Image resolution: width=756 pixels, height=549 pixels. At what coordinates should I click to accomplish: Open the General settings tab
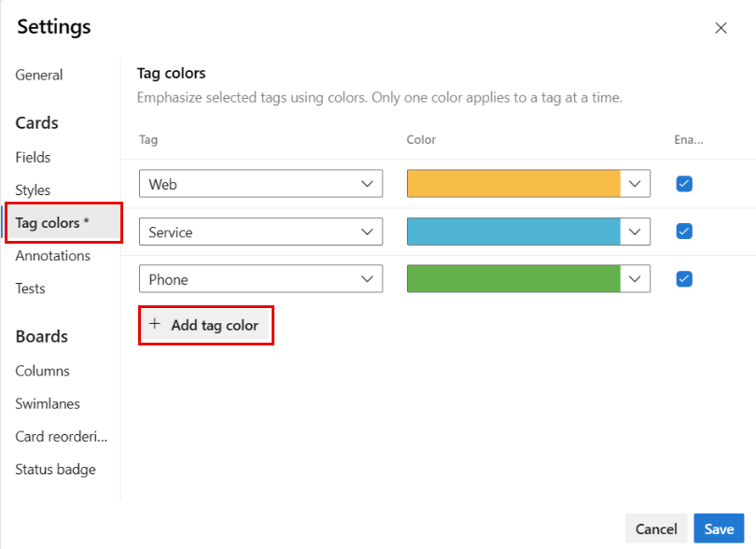coord(39,75)
